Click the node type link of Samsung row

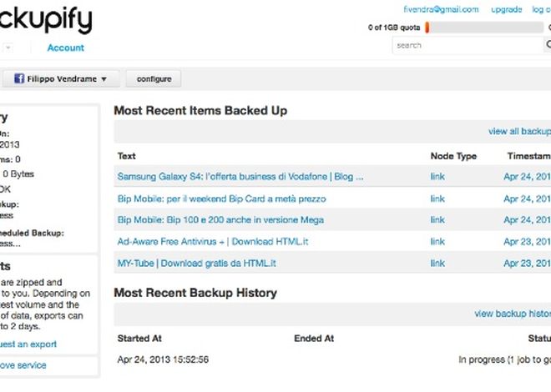point(437,176)
